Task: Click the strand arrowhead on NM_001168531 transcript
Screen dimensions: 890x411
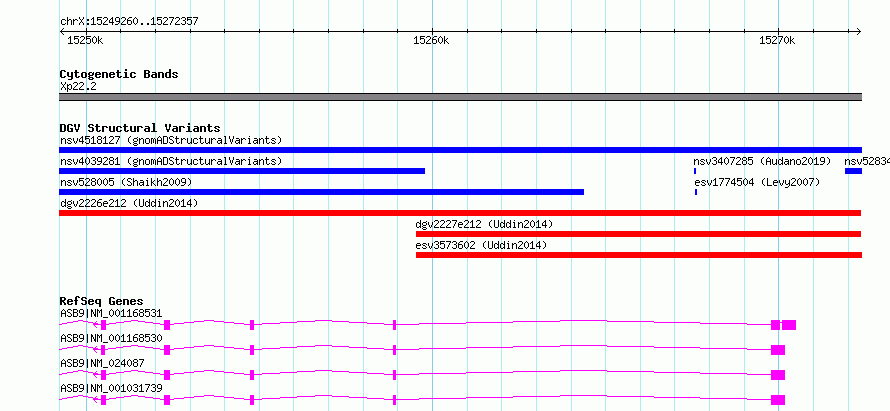Action: 97,325
